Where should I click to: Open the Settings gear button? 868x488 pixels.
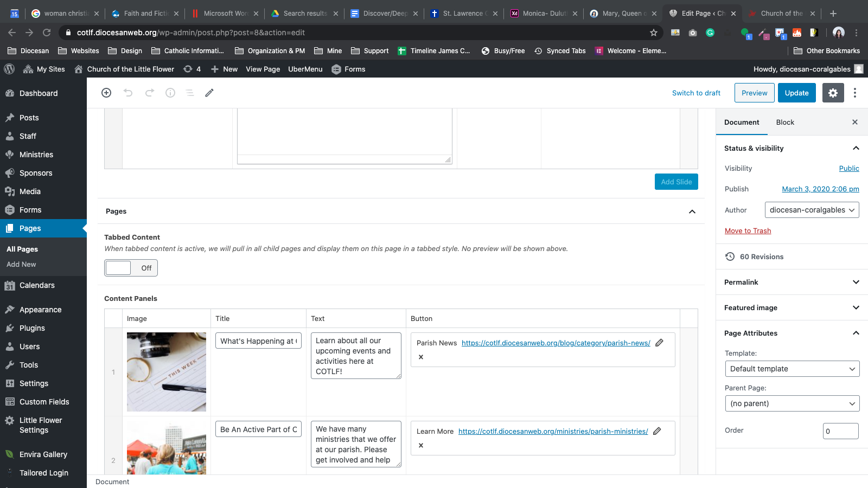[833, 93]
